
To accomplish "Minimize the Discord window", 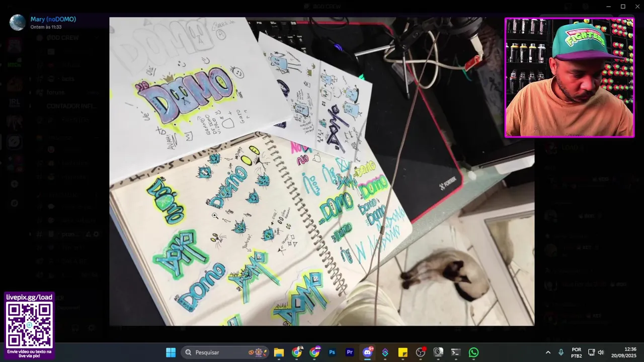I will click(608, 7).
